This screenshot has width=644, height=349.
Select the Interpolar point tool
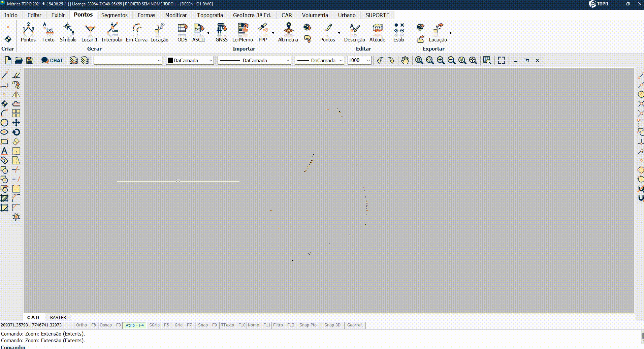(x=112, y=33)
